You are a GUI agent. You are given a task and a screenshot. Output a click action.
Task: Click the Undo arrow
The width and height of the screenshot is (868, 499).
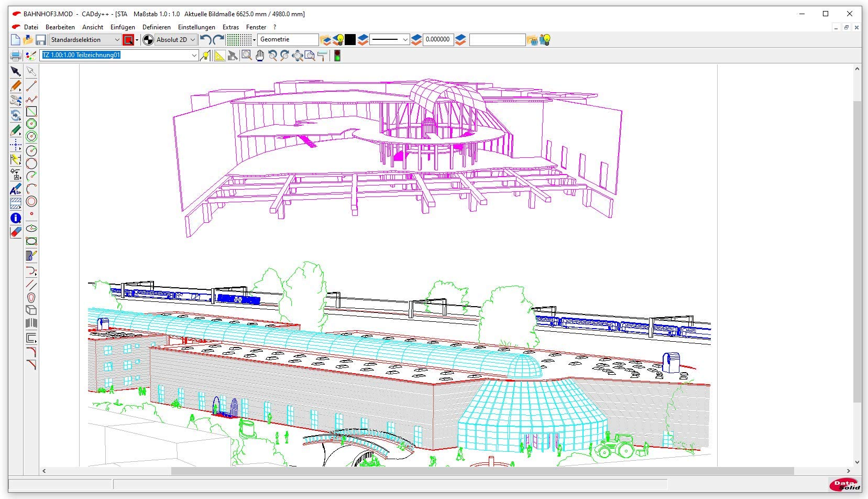click(206, 40)
